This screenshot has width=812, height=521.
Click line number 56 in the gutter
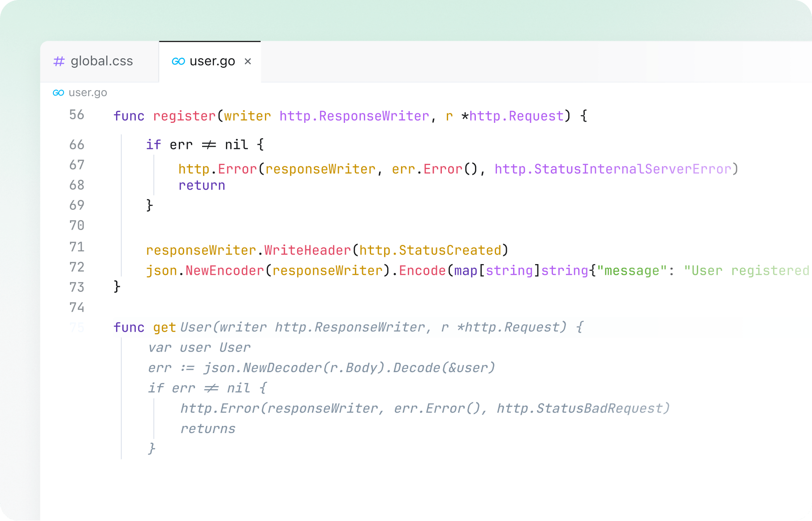[77, 115]
